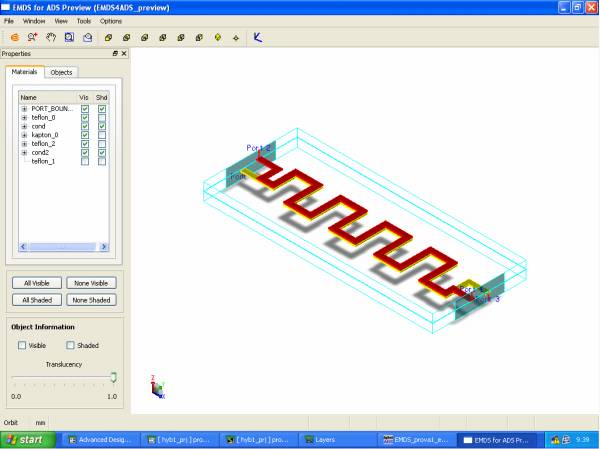Switch to second [hybt_prj] taskbar window
Screen dimensions: 600x449
[x=258, y=440]
